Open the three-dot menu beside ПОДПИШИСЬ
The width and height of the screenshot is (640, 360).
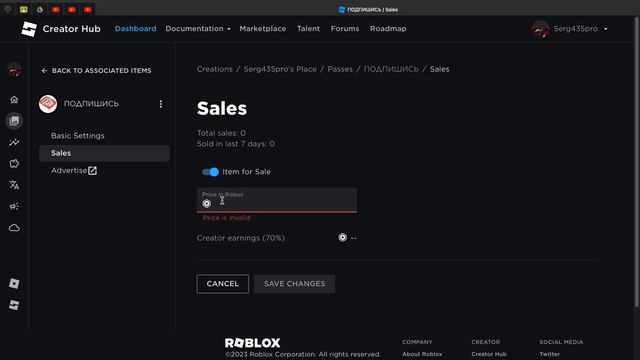(161, 104)
